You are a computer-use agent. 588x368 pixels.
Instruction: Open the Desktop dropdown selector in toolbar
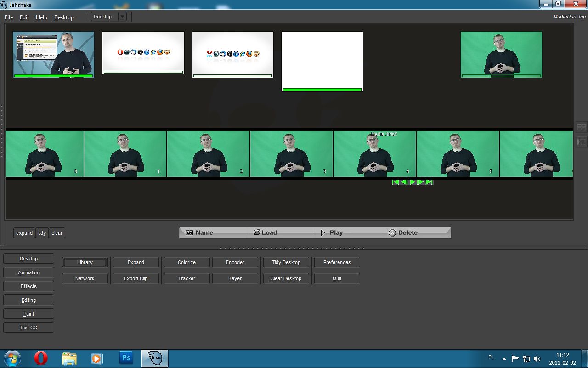click(109, 17)
